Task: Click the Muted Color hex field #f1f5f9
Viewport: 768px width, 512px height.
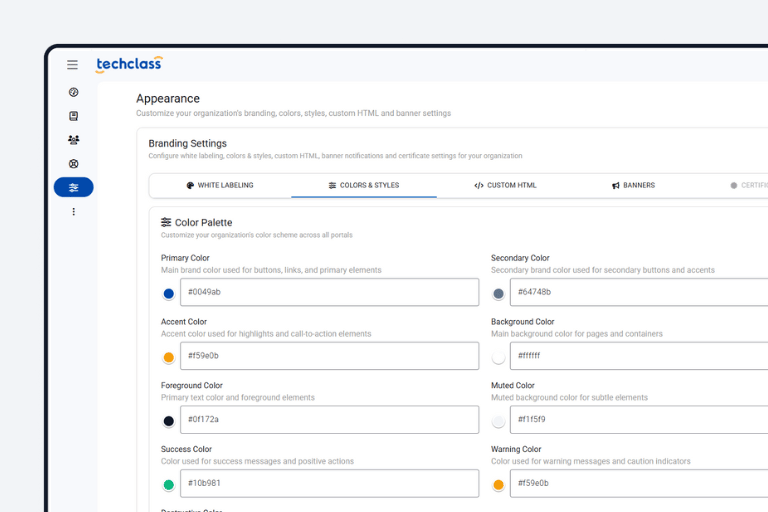Action: 639,419
